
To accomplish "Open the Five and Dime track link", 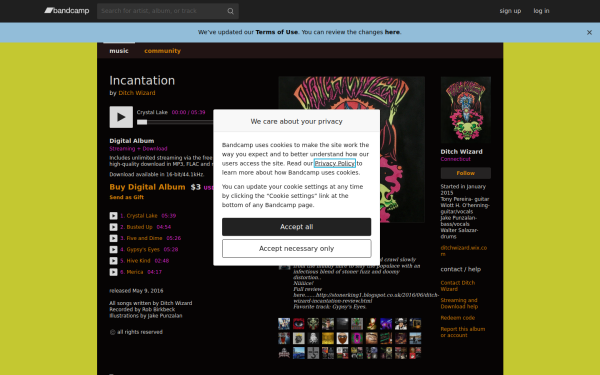I will (x=144, y=238).
